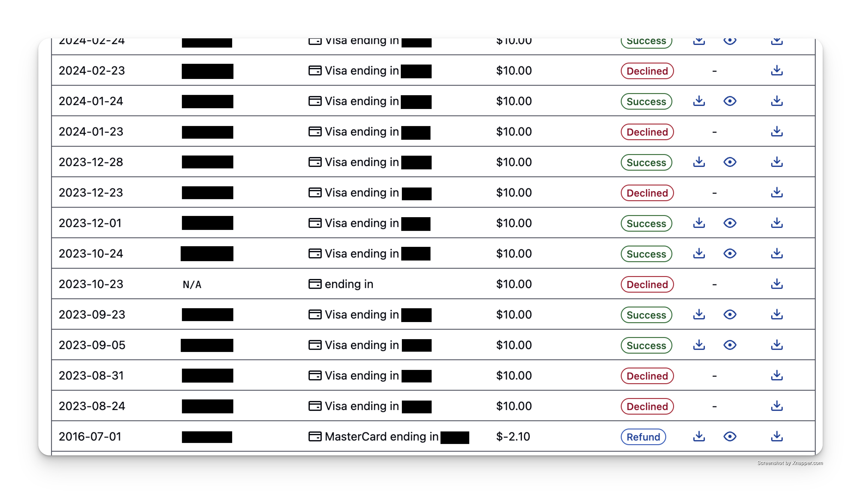Click rightmost download icon in 2023-08-31 row
The height and width of the screenshot is (504, 861).
click(777, 375)
